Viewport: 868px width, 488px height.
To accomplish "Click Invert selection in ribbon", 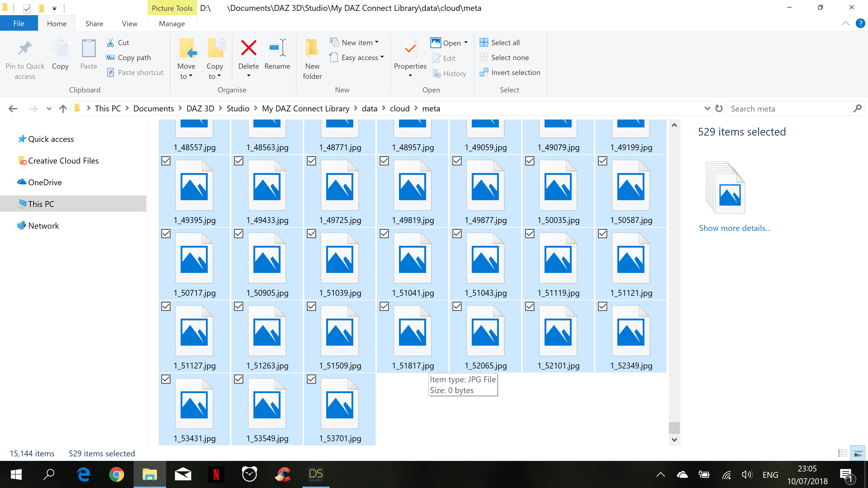I will click(x=515, y=72).
